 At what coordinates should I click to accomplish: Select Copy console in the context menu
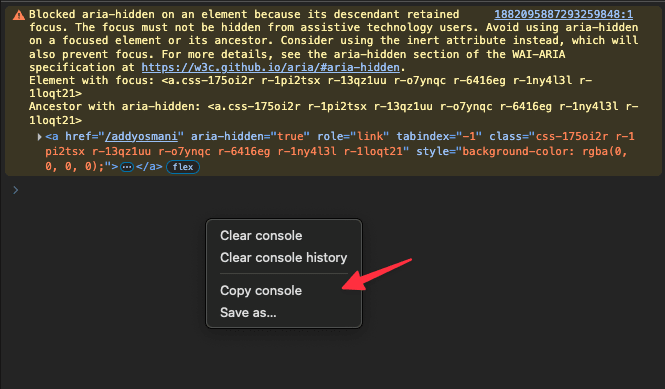[261, 291]
